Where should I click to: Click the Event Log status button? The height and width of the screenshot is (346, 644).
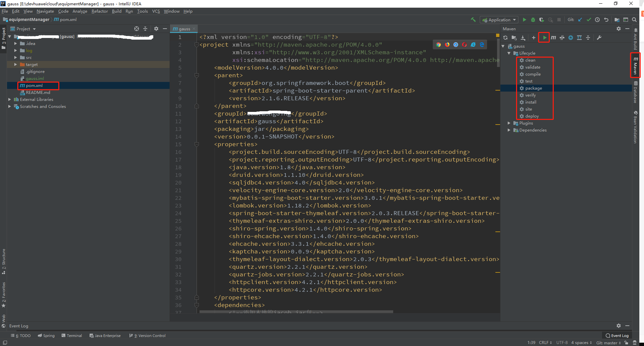click(617, 336)
